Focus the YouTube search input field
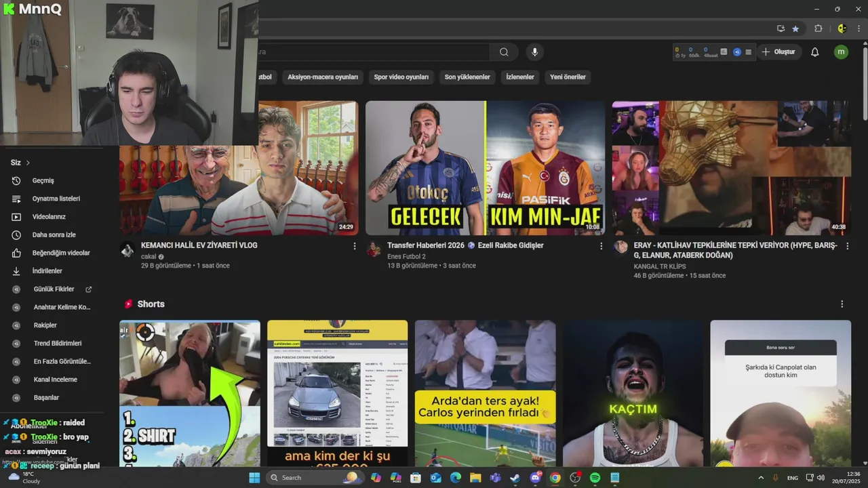 pos(374,52)
